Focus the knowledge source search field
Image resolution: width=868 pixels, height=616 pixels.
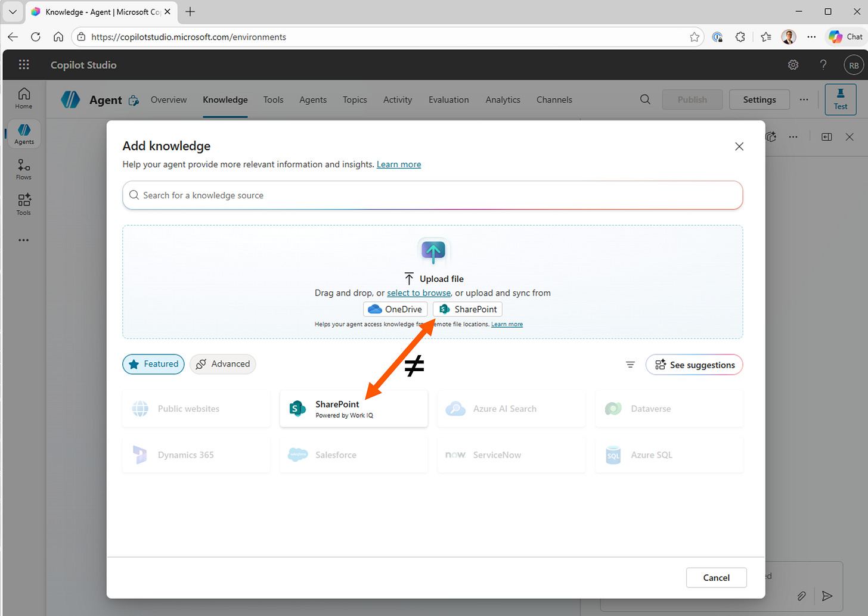433,195
